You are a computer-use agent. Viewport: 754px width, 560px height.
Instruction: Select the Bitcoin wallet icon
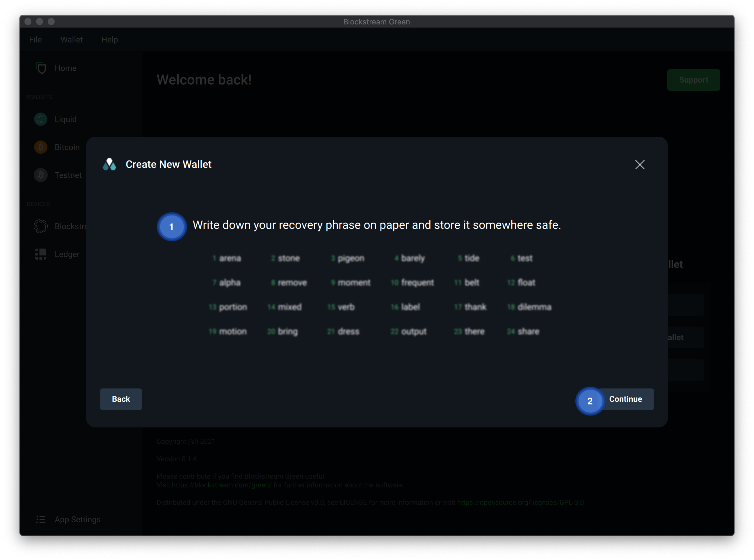point(41,147)
